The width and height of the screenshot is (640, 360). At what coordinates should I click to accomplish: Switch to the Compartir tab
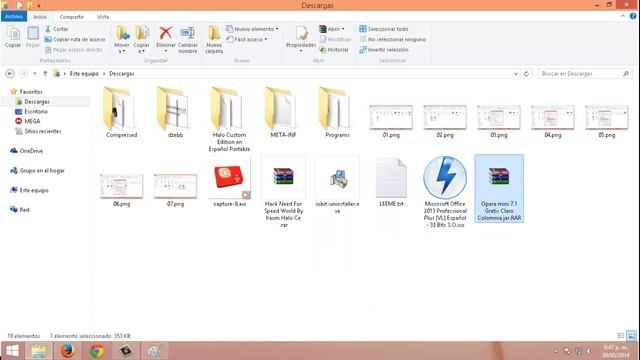pyautogui.click(x=72, y=17)
